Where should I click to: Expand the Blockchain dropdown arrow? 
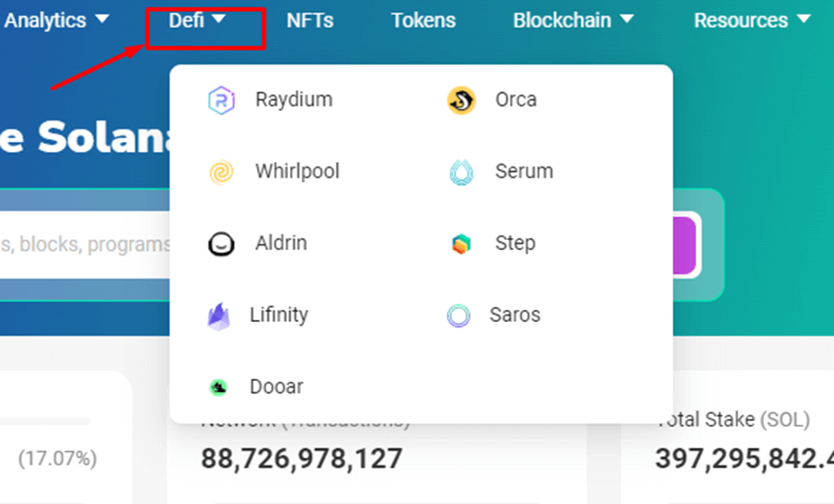coord(627,19)
